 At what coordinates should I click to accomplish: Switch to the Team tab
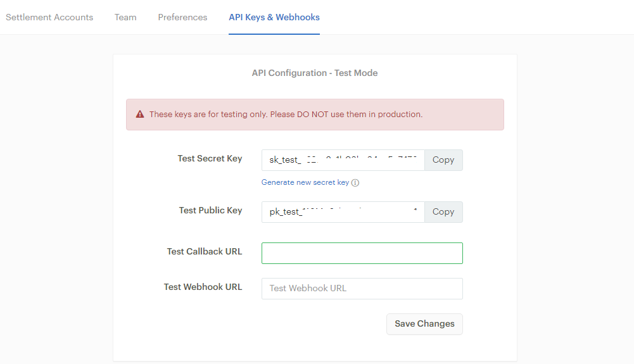[x=125, y=17]
